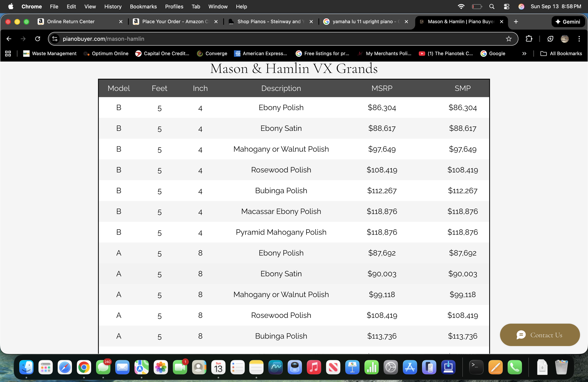Select Macassar Ebony Polish description cell
Viewport: 588px width, 382px height.
coord(281,211)
